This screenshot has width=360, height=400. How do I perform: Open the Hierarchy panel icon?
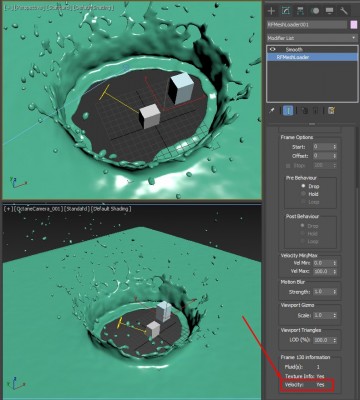(x=300, y=11)
